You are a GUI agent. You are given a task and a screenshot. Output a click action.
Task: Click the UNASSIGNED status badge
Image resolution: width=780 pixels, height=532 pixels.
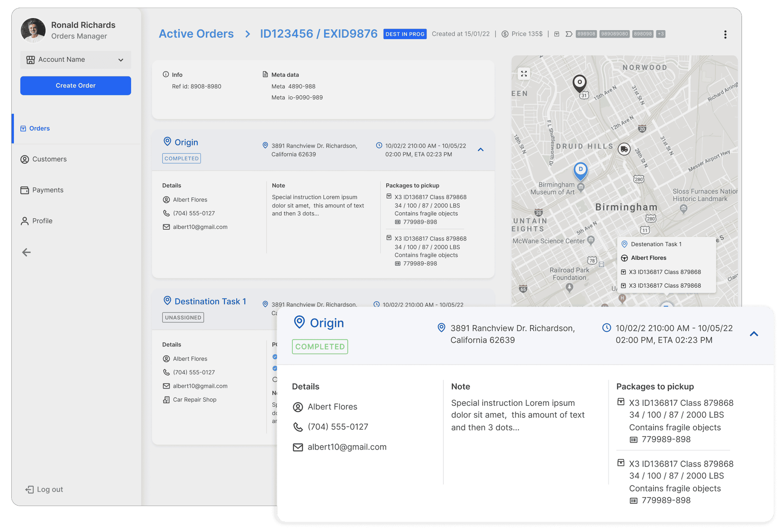point(183,317)
